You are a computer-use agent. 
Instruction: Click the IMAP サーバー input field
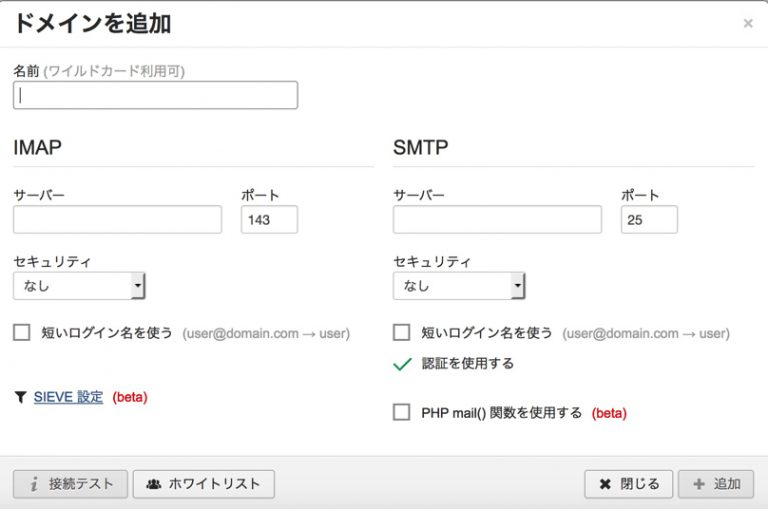click(117, 220)
